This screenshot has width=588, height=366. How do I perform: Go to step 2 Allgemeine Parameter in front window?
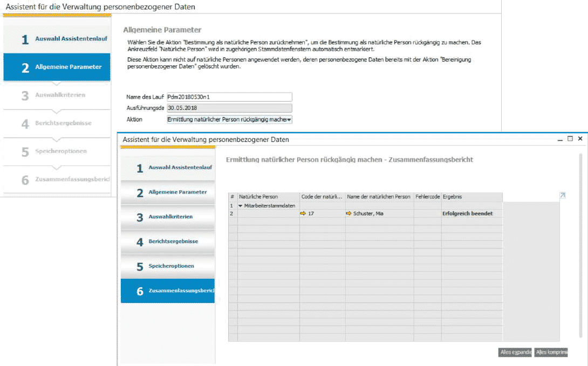(168, 192)
